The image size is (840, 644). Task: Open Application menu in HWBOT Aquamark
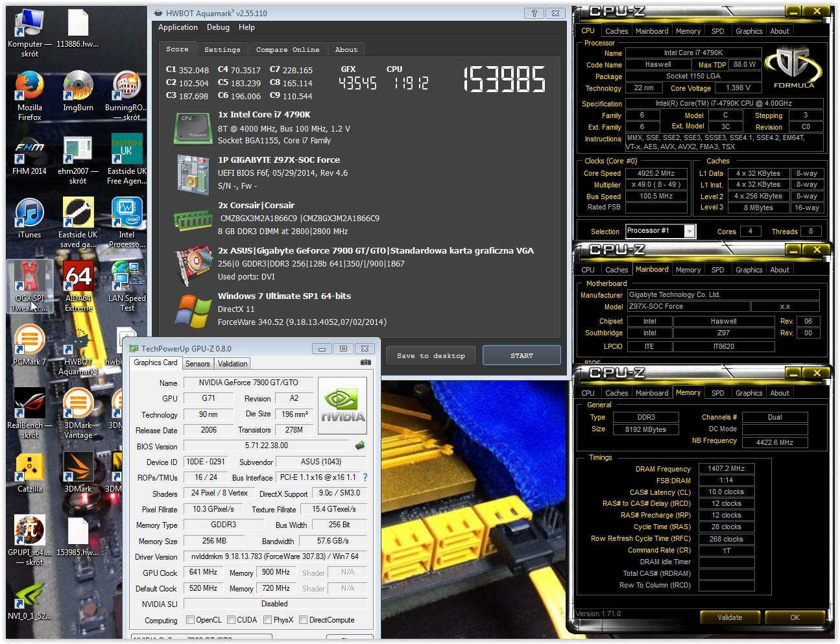pyautogui.click(x=178, y=27)
